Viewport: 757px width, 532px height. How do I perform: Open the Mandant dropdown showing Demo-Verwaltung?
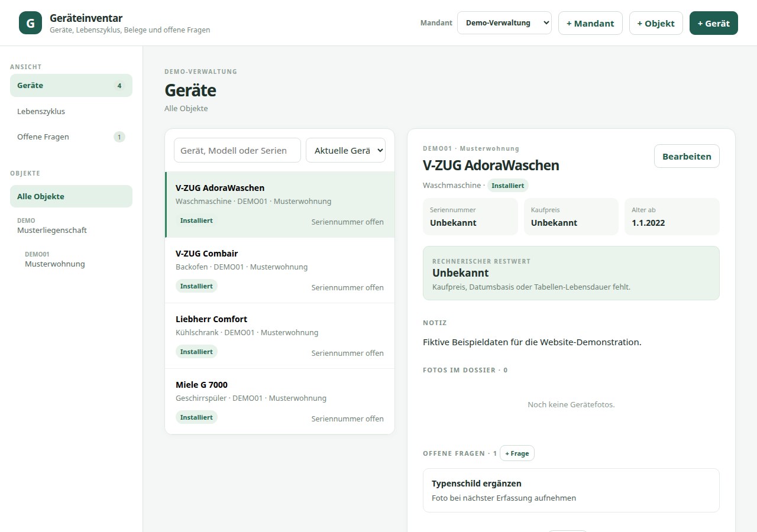(x=504, y=23)
